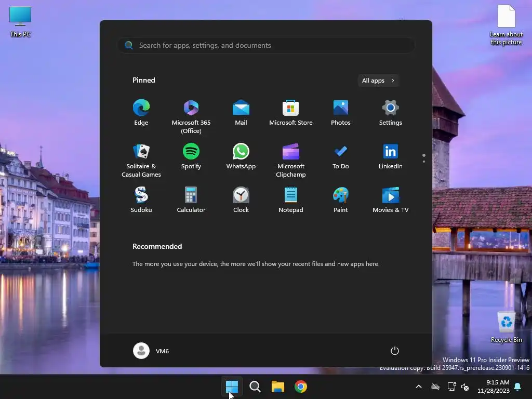Launch the Sudoku game
This screenshot has width=532, height=399.
[141, 200]
